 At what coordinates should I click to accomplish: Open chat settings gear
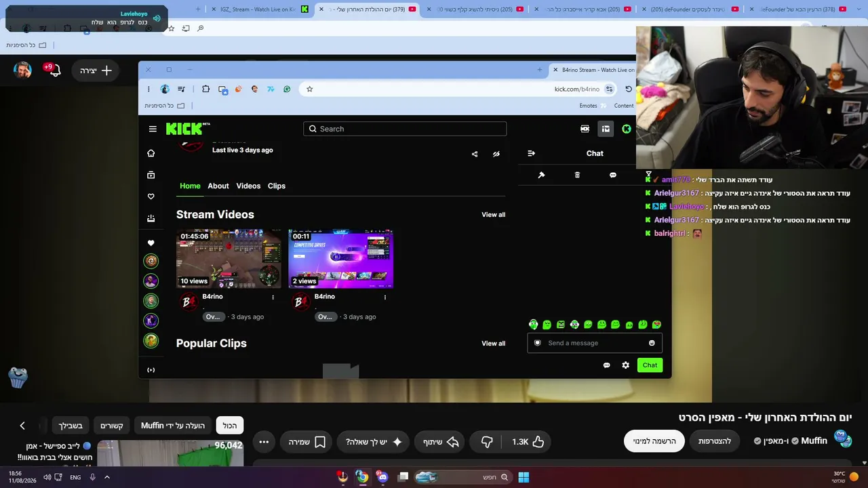pos(625,365)
